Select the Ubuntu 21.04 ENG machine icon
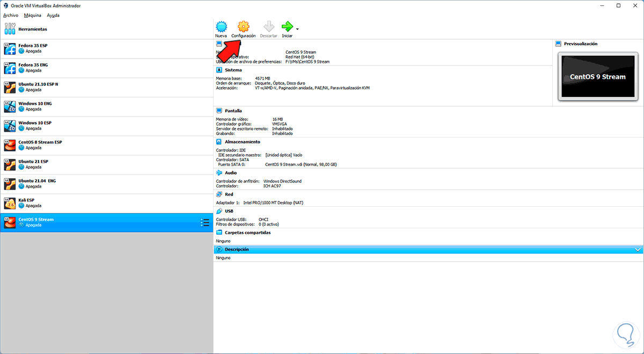This screenshot has width=644, height=354. tap(10, 184)
